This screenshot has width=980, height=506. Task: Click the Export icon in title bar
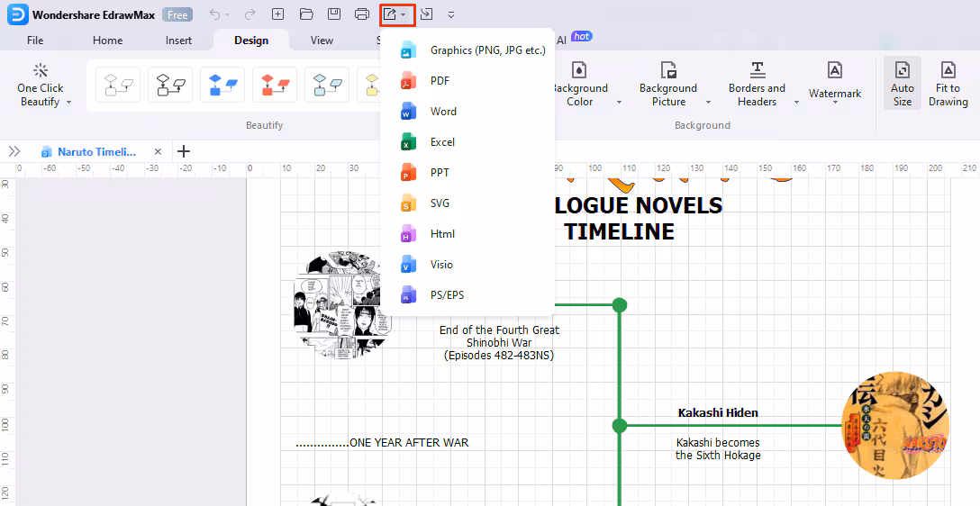point(390,14)
